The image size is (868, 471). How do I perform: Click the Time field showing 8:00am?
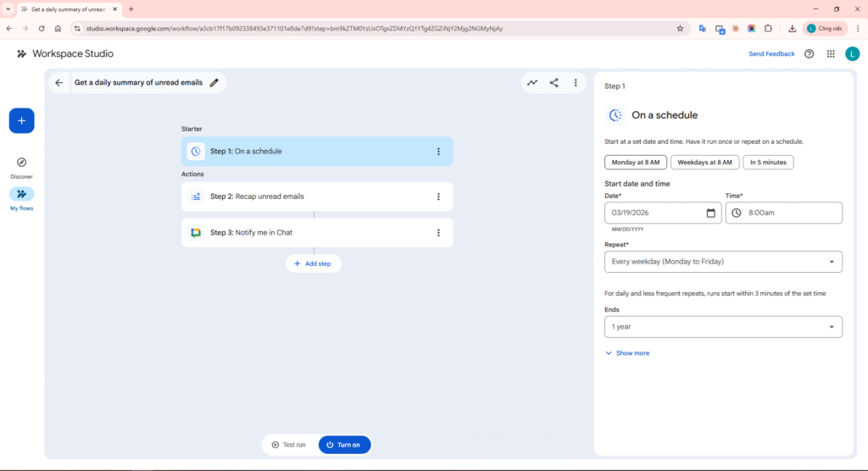[784, 213]
